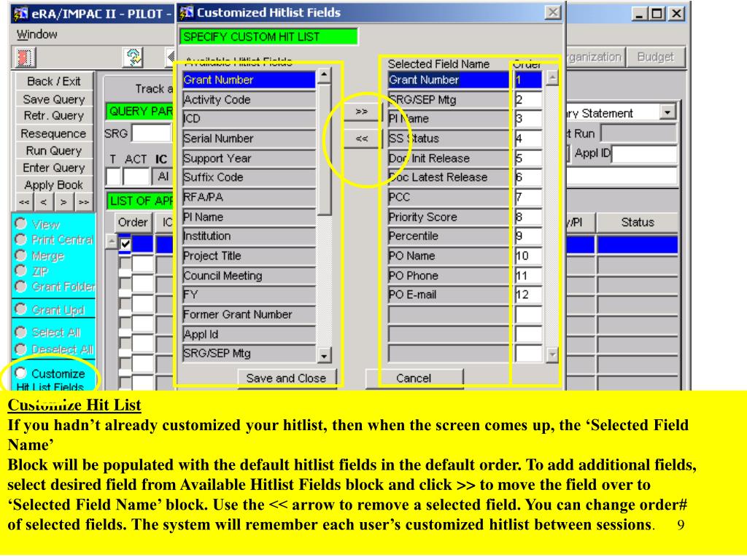Image resolution: width=747 pixels, height=560 pixels.
Task: Select RFA/PA in available fields
Action: pyautogui.click(x=249, y=197)
